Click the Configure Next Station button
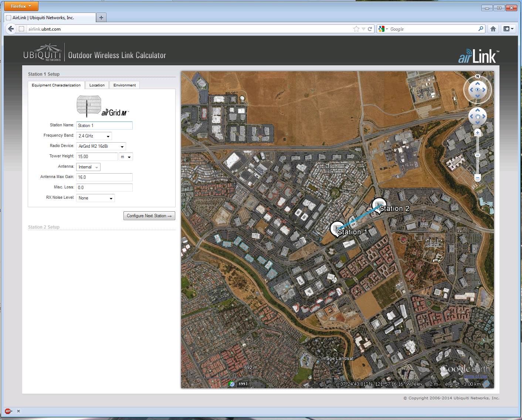522x420 pixels. (x=149, y=216)
